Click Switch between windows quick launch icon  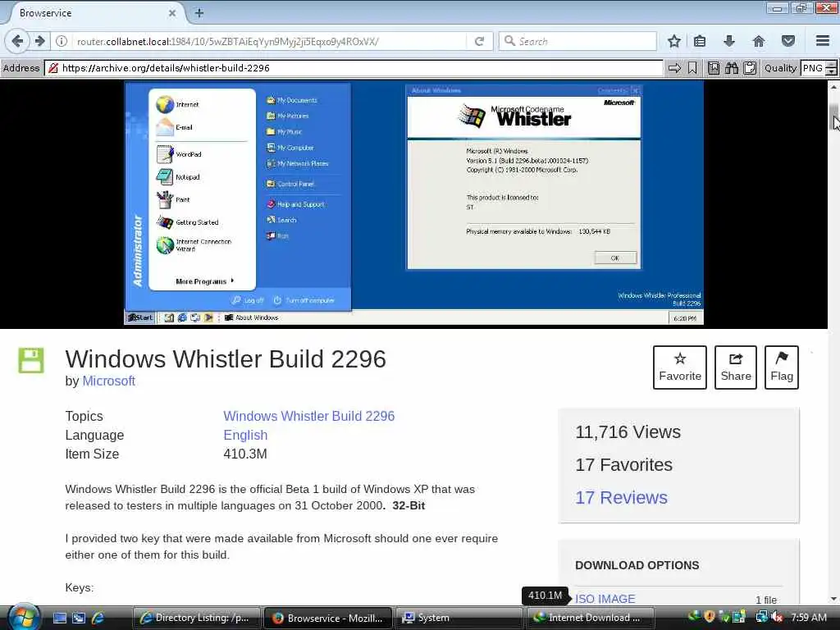click(x=79, y=619)
